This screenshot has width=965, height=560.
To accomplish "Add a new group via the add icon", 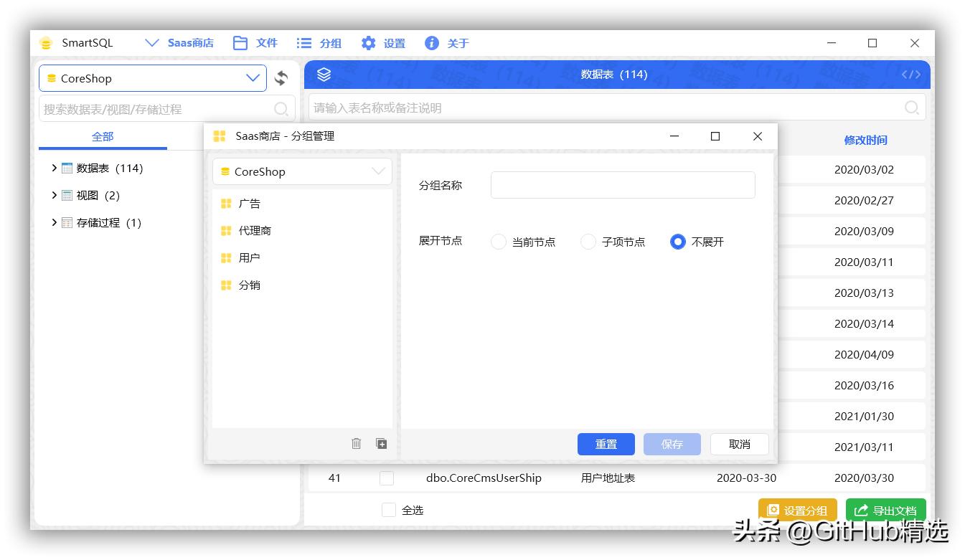I will [382, 444].
